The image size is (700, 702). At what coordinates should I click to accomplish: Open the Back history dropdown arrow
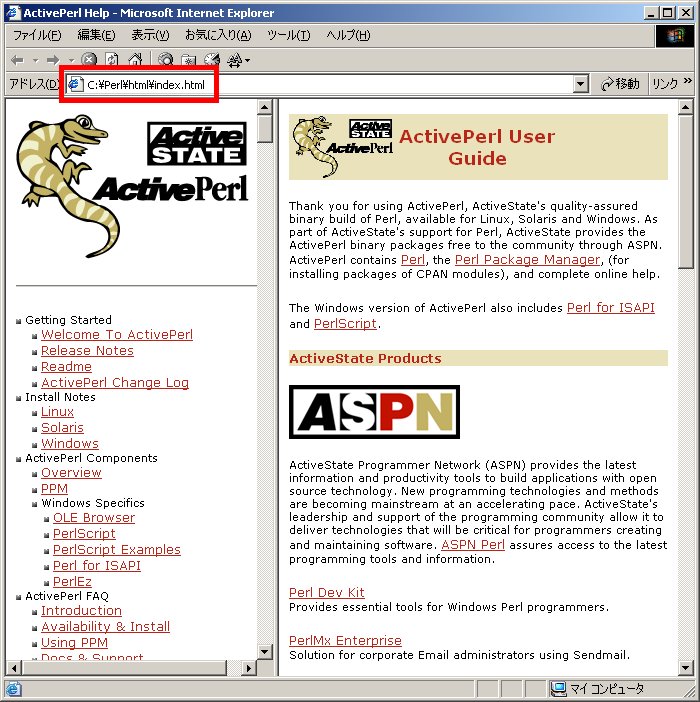(35, 60)
